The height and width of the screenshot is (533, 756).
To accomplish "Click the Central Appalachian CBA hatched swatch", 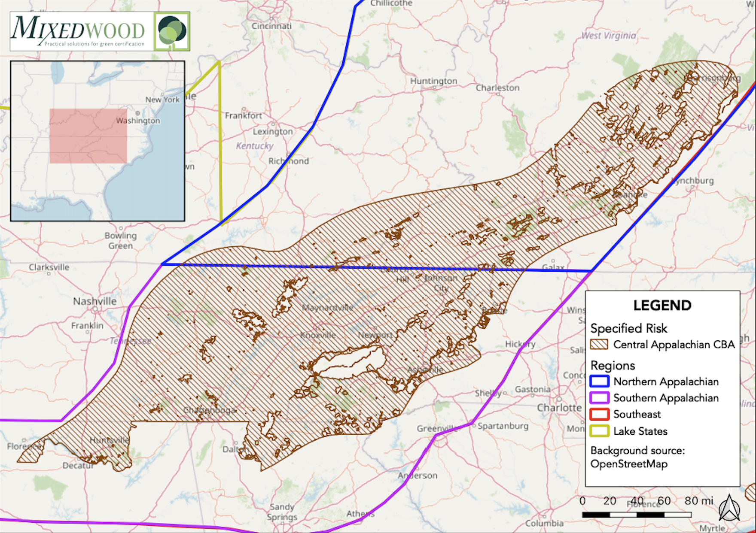I will click(x=599, y=345).
